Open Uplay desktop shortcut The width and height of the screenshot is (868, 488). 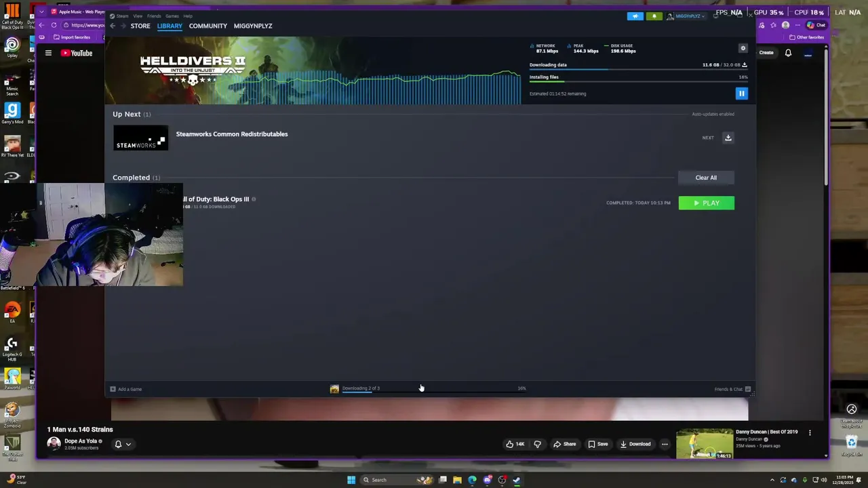pyautogui.click(x=12, y=48)
